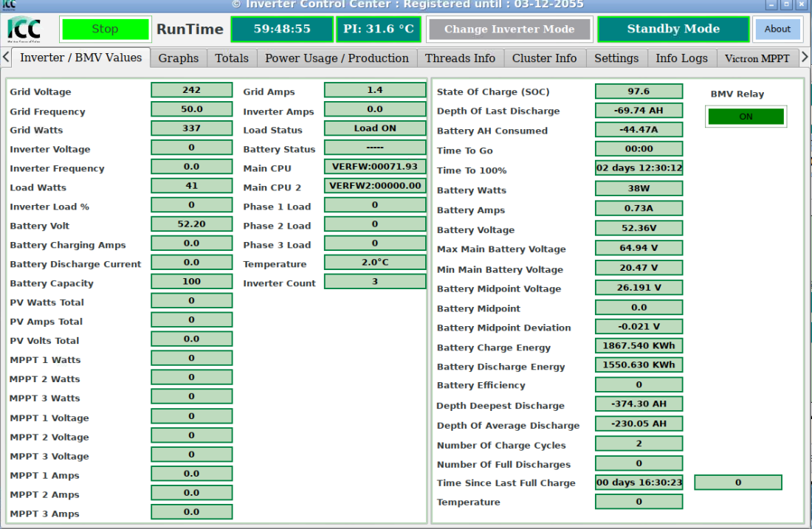Viewport: 812px width, 529px height.
Task: Click the State Of Charge value field
Action: tap(639, 91)
